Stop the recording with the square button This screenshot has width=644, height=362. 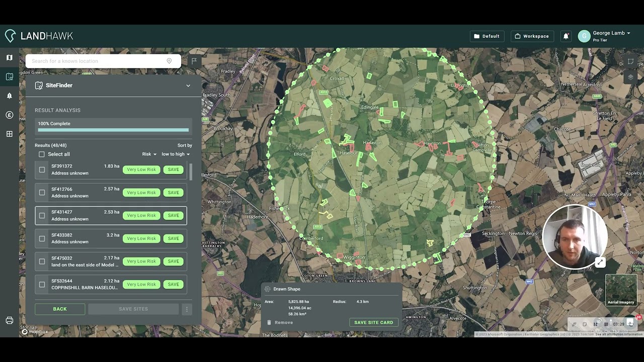(606, 324)
